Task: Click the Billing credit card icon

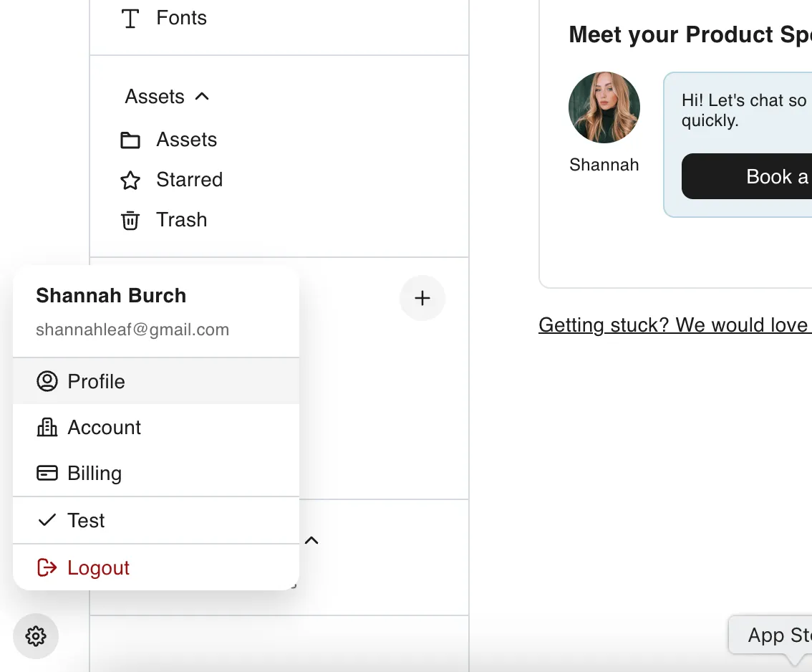Action: coord(47,473)
